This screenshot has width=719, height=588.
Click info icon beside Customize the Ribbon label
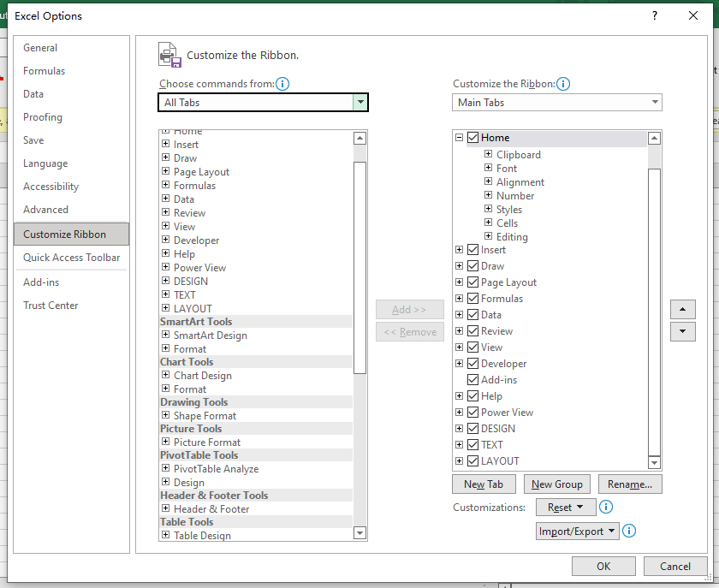(563, 84)
